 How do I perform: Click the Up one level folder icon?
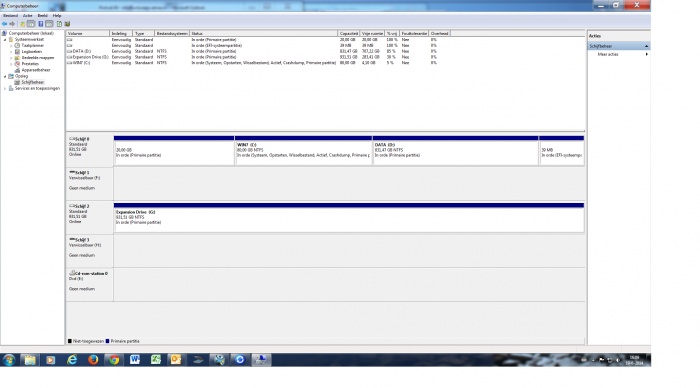coord(22,24)
